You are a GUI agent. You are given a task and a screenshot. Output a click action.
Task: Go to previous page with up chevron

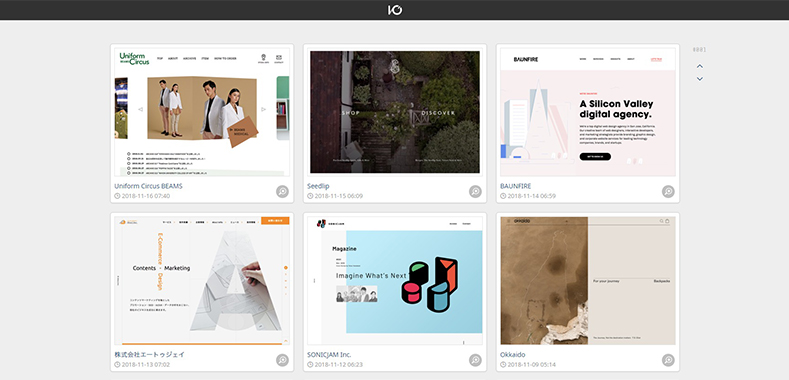pyautogui.click(x=699, y=66)
